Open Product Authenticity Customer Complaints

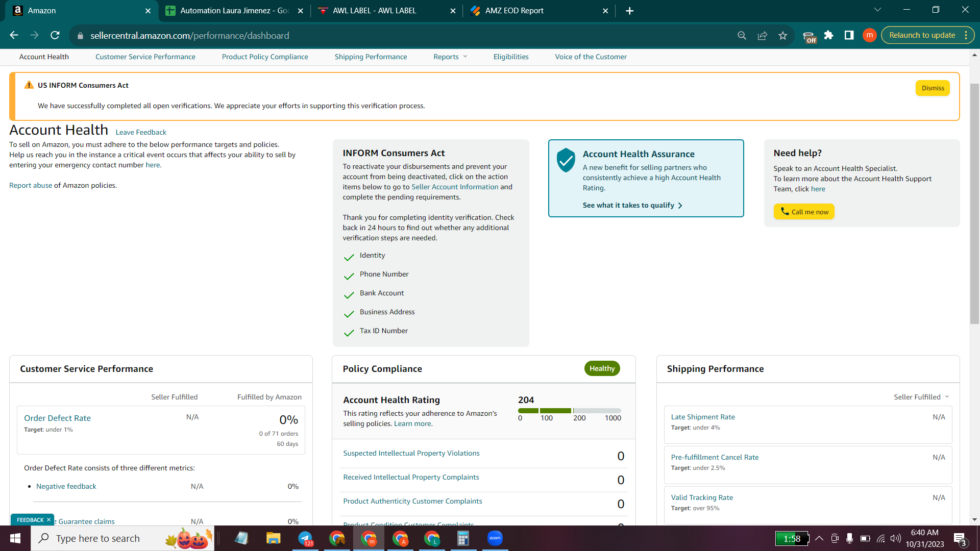tap(412, 501)
